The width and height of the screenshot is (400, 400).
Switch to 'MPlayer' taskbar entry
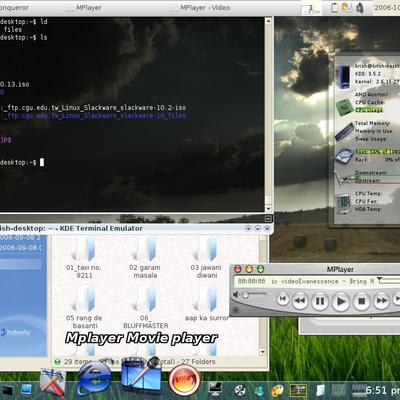tap(84, 7)
